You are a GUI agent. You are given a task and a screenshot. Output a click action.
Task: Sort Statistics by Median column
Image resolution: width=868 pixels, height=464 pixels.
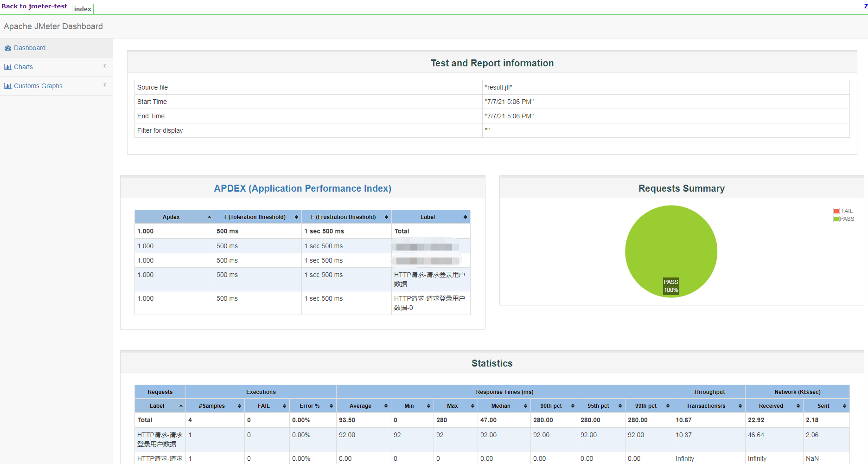click(x=504, y=406)
